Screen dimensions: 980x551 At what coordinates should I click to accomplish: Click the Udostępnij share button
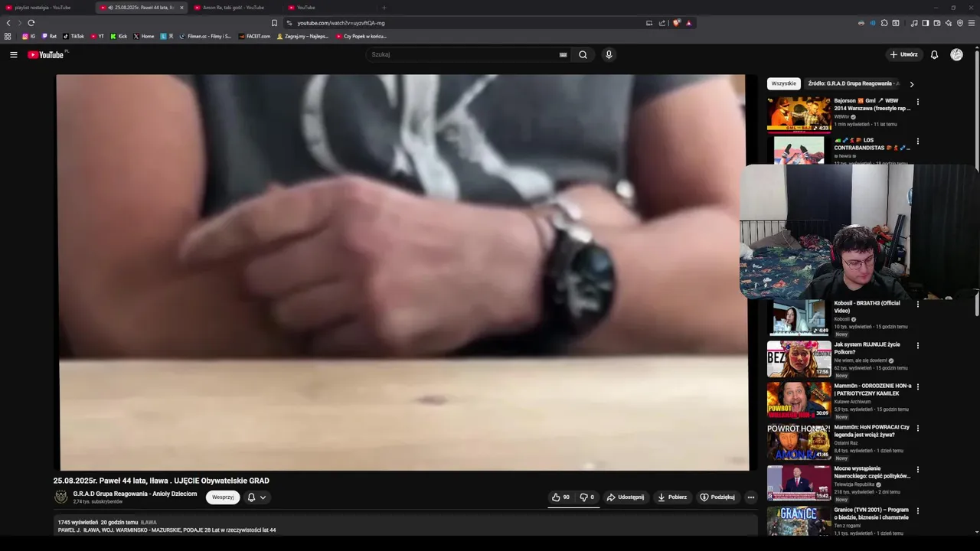pos(626,497)
